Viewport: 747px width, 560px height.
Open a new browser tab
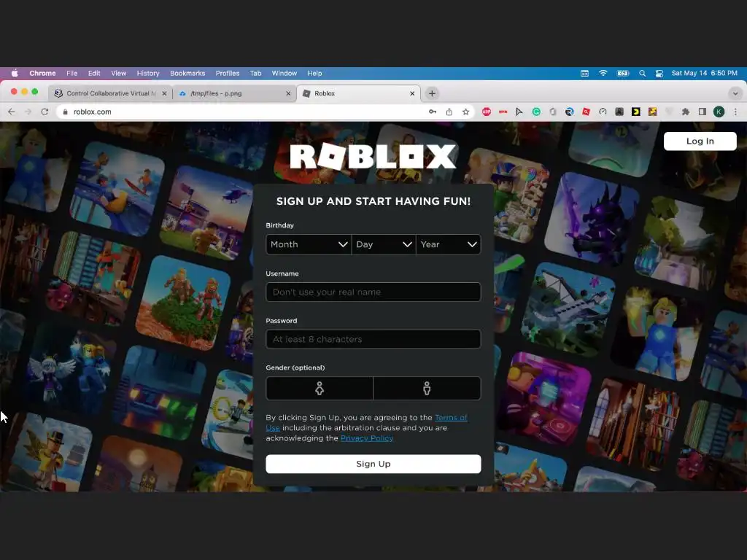432,93
